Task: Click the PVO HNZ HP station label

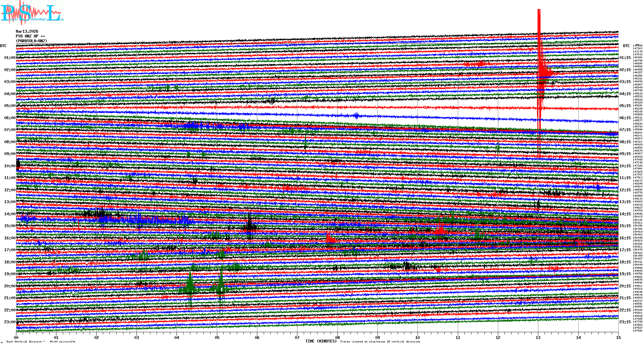Action: coord(30,36)
